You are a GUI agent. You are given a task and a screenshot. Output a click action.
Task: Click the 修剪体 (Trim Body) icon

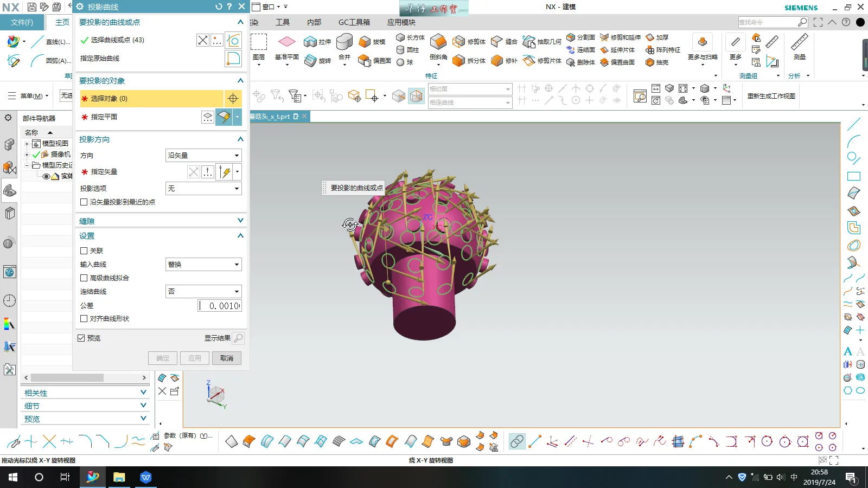[459, 42]
